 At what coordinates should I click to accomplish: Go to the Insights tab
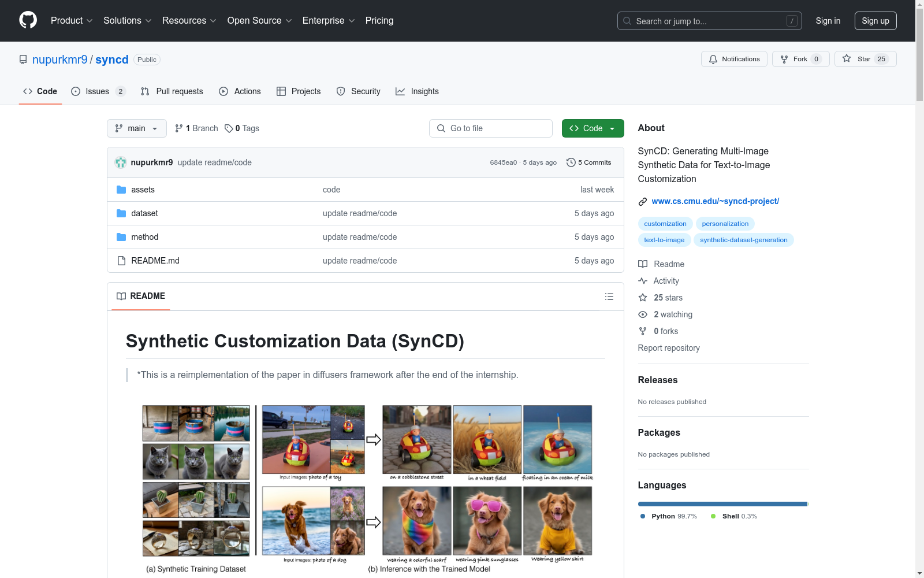coord(417,91)
